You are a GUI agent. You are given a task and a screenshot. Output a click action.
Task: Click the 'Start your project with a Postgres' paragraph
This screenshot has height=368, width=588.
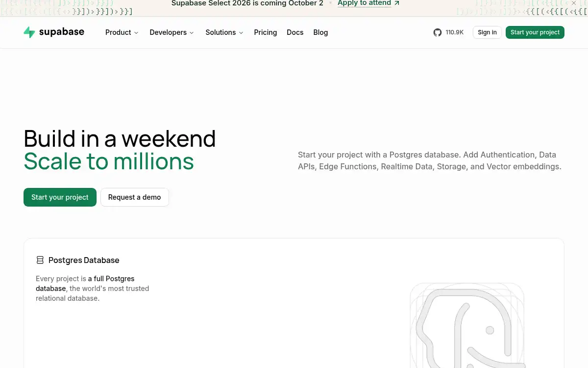click(x=430, y=160)
